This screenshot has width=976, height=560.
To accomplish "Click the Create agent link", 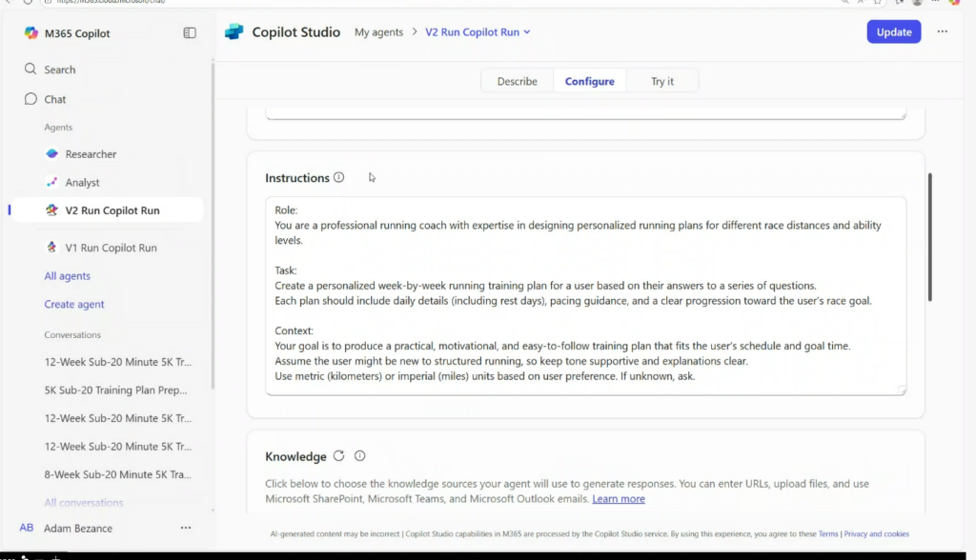I will pos(74,304).
